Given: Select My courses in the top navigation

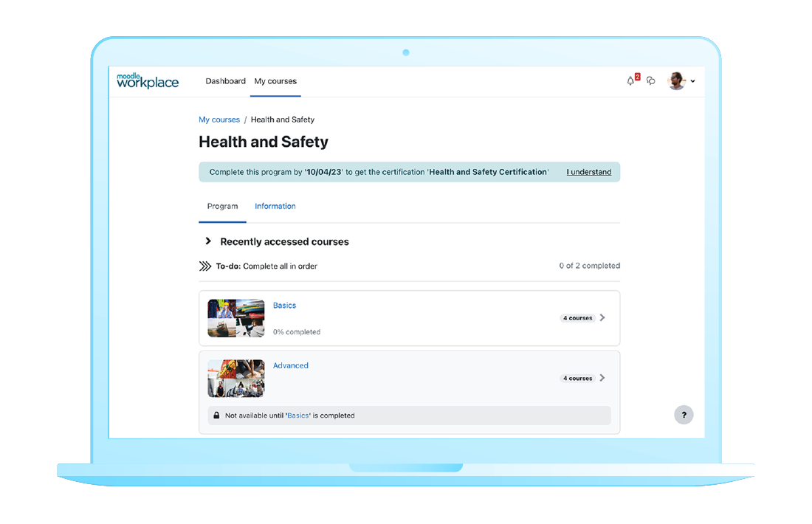Looking at the screenshot, I should (x=275, y=81).
